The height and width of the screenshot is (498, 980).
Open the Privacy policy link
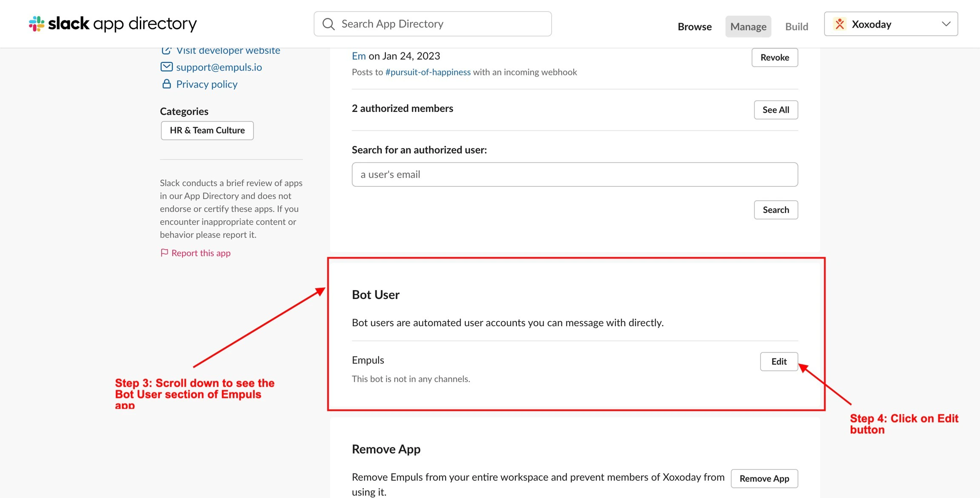point(207,84)
